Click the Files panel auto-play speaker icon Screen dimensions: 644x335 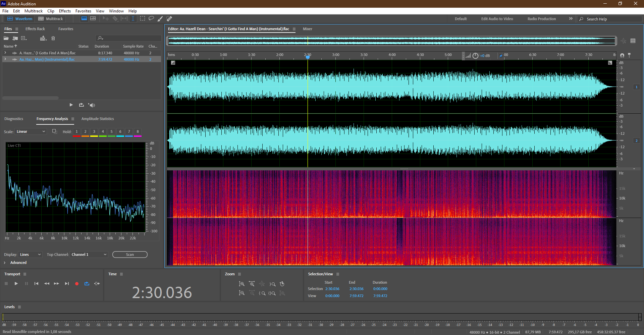pyautogui.click(x=92, y=105)
